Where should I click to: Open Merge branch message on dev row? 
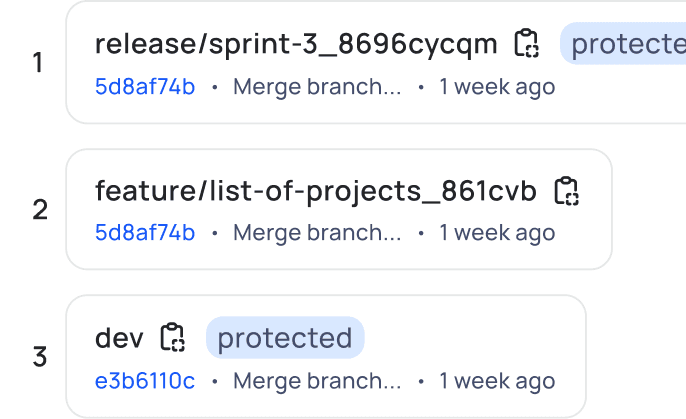pos(317,381)
